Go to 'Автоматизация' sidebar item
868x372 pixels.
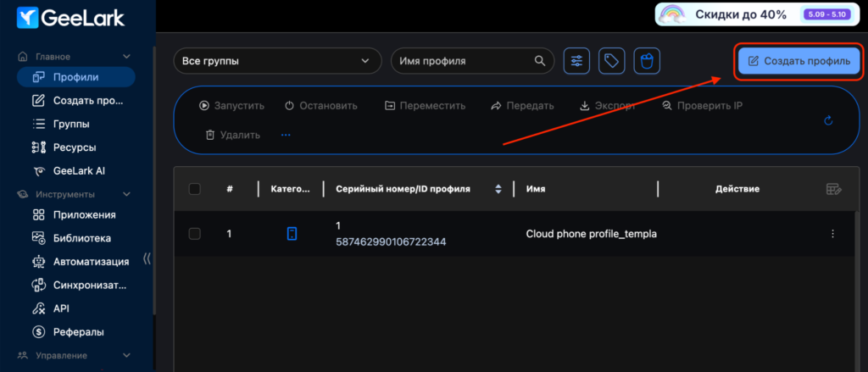pyautogui.click(x=91, y=261)
